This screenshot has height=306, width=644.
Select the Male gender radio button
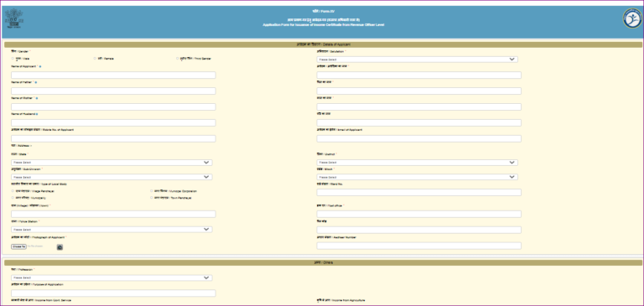[13, 59]
